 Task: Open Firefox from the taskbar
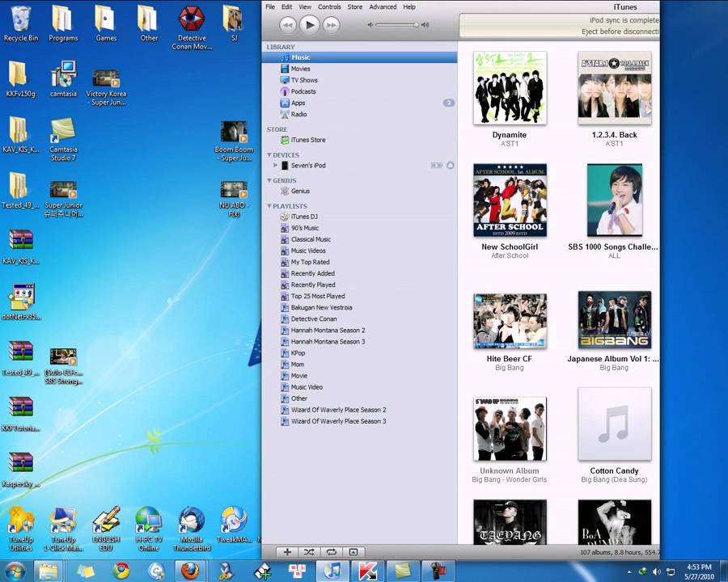tap(190, 571)
